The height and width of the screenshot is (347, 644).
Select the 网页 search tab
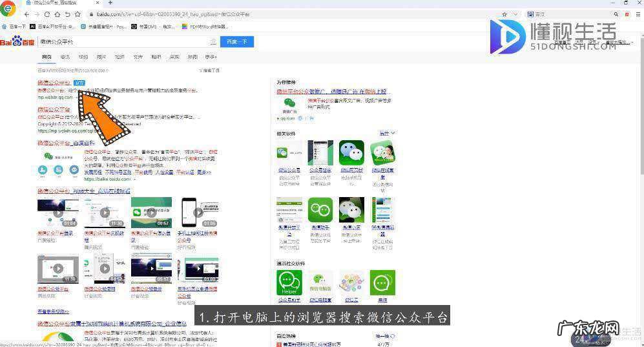47,57
